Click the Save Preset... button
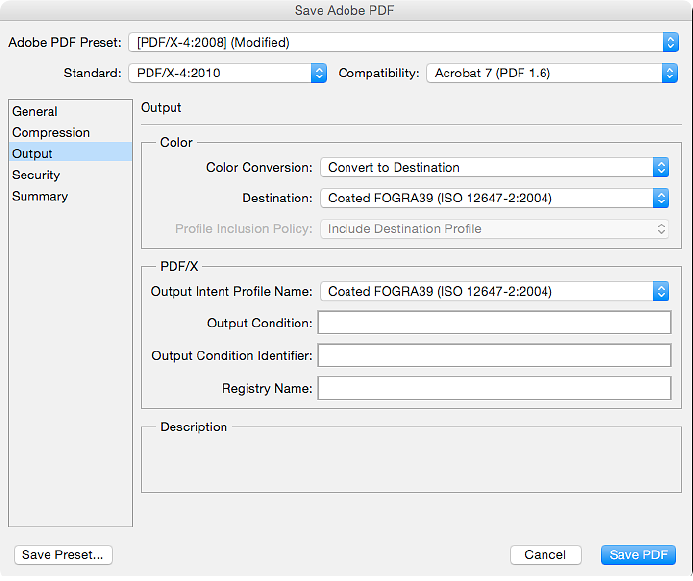The width and height of the screenshot is (693, 581). [x=63, y=555]
